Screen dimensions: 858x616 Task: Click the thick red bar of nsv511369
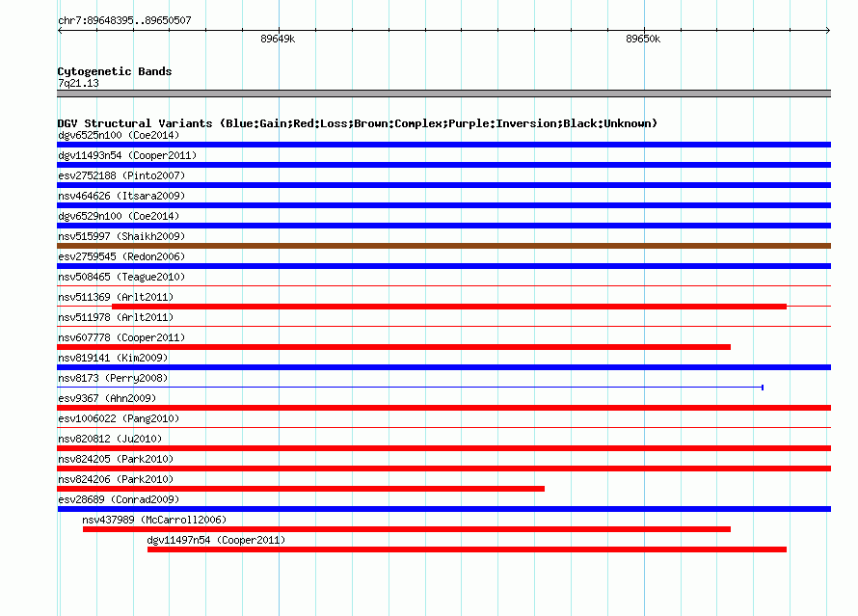[x=449, y=307]
